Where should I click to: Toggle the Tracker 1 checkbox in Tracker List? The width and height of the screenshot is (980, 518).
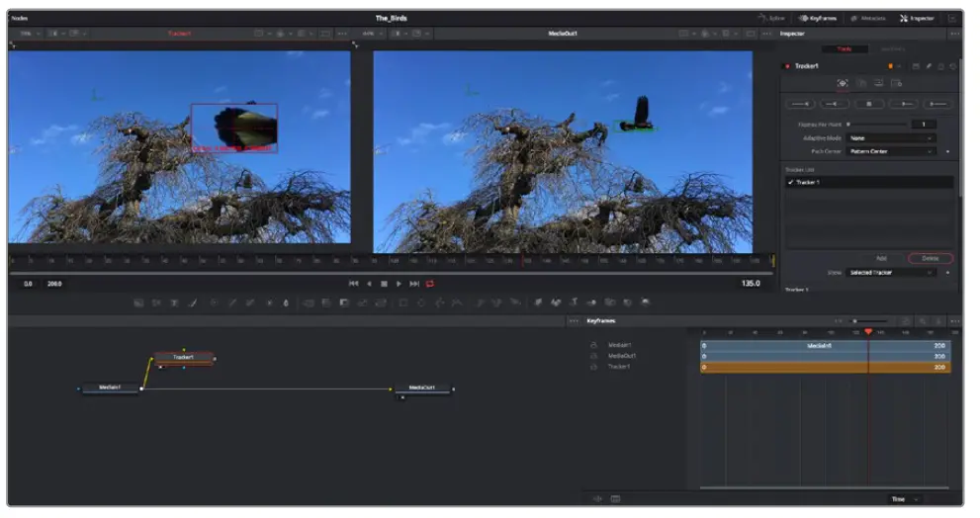coord(790,183)
